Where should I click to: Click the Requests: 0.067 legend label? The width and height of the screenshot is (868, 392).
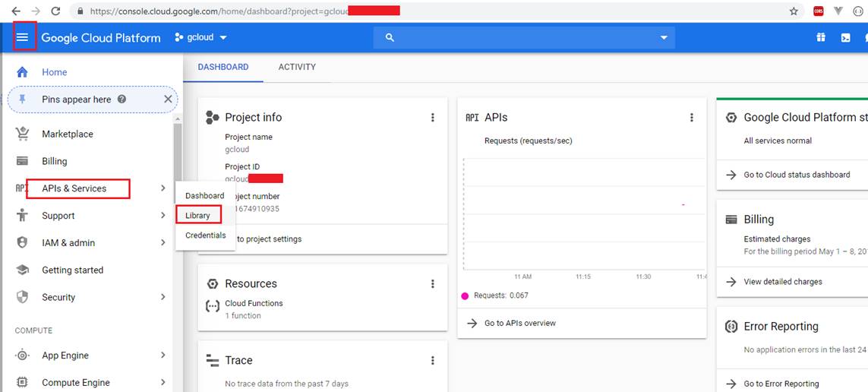pyautogui.click(x=501, y=296)
